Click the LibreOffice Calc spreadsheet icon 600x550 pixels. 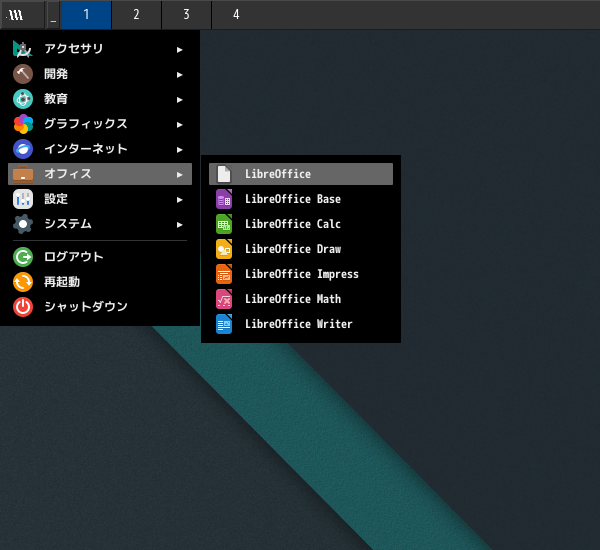pos(224,224)
